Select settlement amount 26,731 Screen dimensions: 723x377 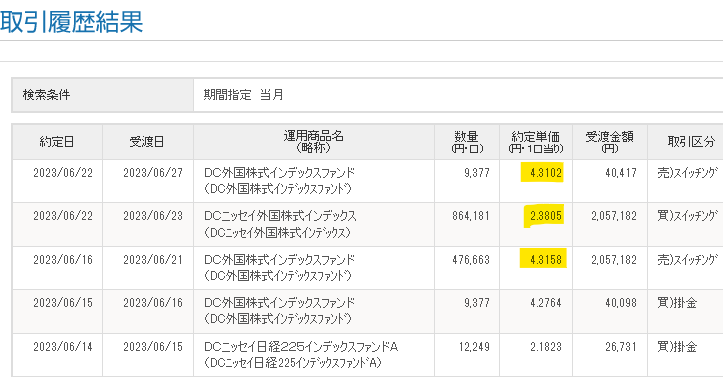621,347
